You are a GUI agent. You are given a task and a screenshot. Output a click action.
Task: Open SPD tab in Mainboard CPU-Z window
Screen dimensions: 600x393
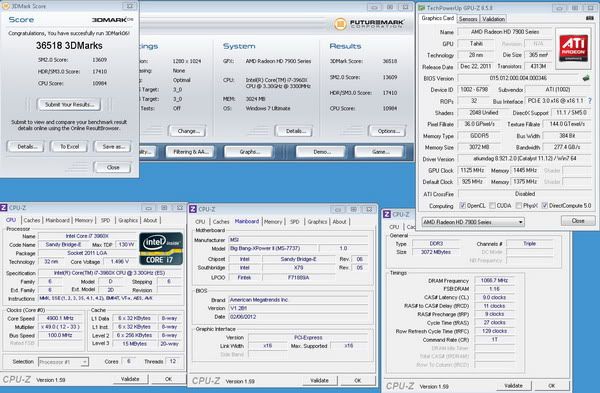click(294, 222)
